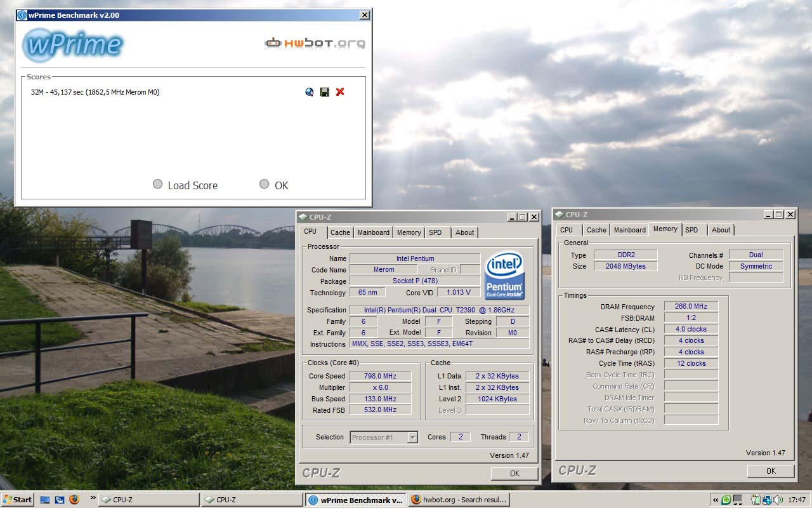Click the Intel Pentium Dual-Core logo
This screenshot has height=508, width=812.
504,276
